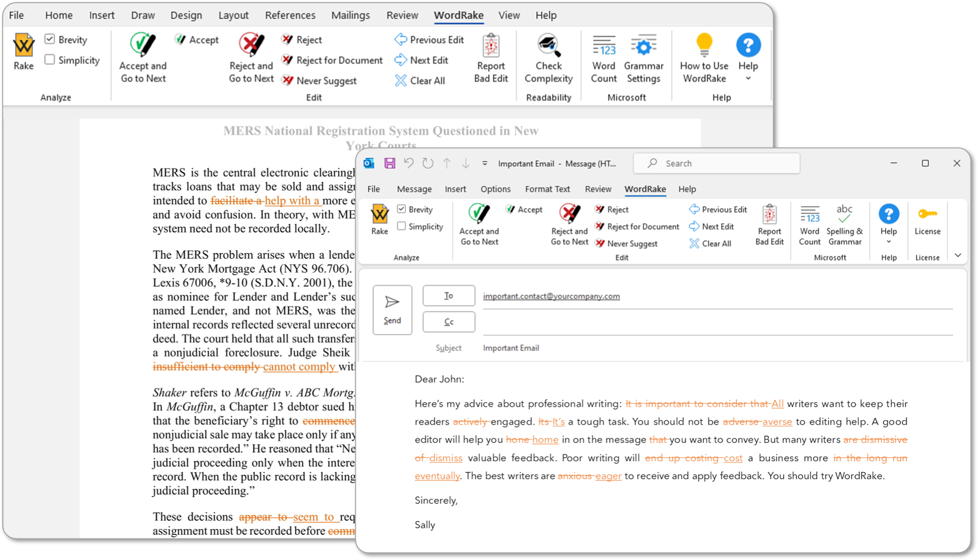Select the Review tab in Outlook ribbon
978x560 pixels.
tap(597, 189)
